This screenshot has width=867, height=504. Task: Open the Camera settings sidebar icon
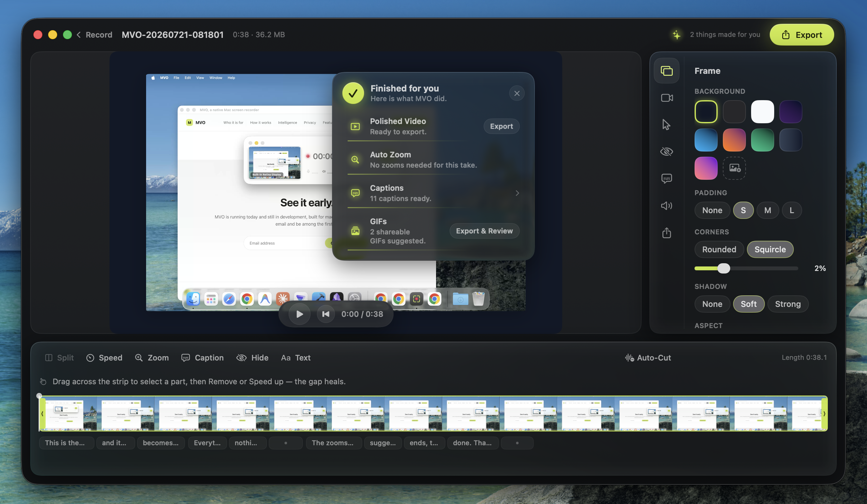pos(666,98)
